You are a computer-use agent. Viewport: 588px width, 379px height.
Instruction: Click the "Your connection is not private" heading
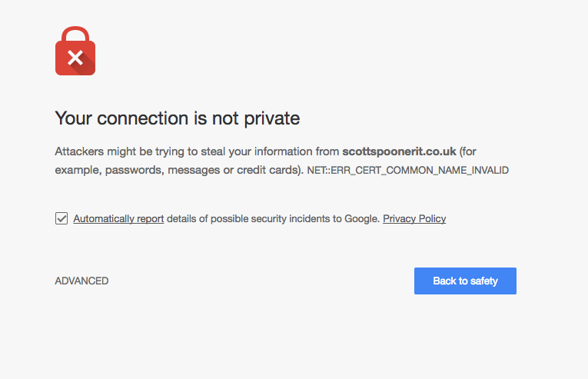point(177,118)
